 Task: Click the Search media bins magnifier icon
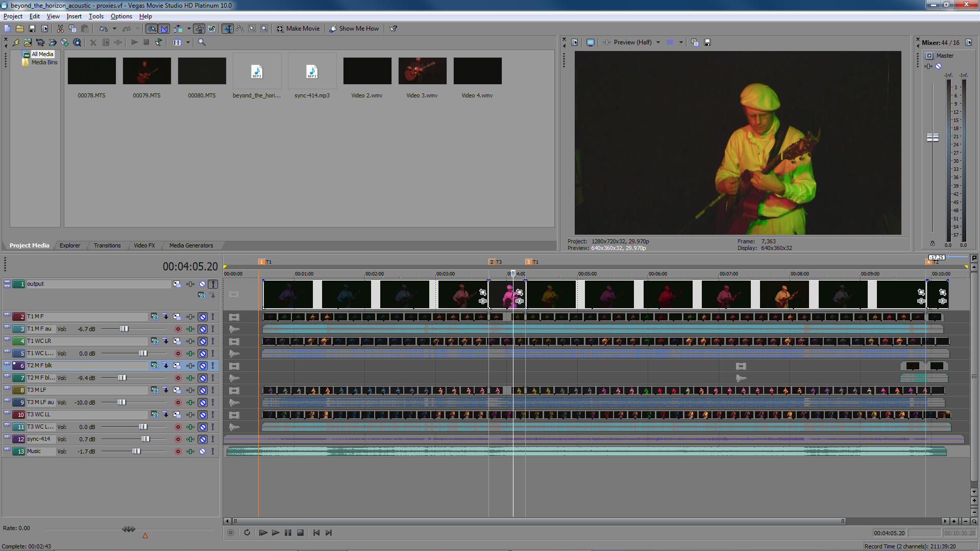pos(202,42)
